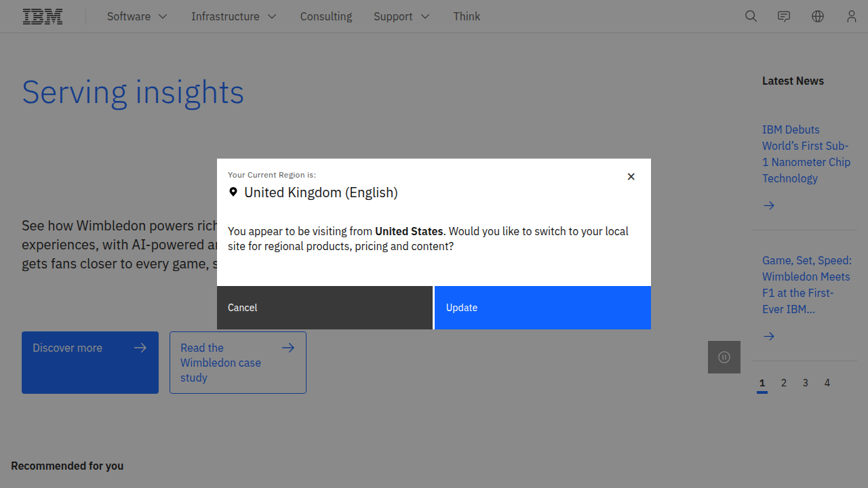Image resolution: width=868 pixels, height=488 pixels.
Task: Click arrow under Wimbledon Meets F1 news
Action: 769,336
